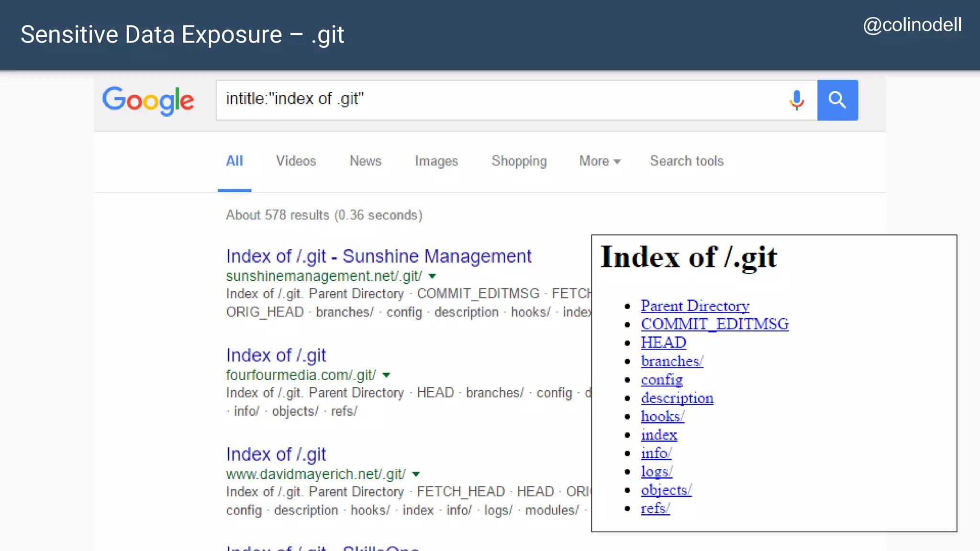
Task: Switch to the Shopping tab
Action: tap(519, 162)
